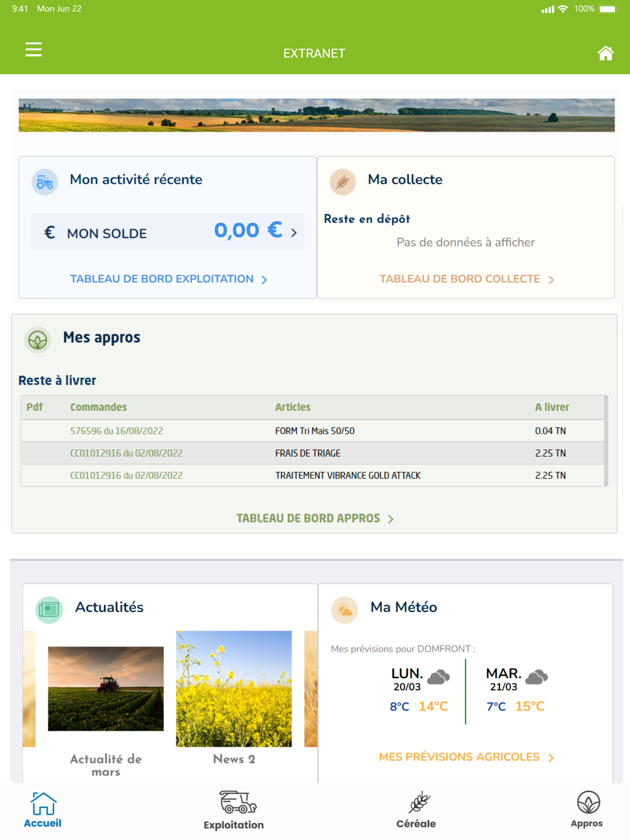Open order CC01012916 for TRAITEMENT VIBRANCE GOLD ATTACK
630x840 pixels.
coord(126,475)
